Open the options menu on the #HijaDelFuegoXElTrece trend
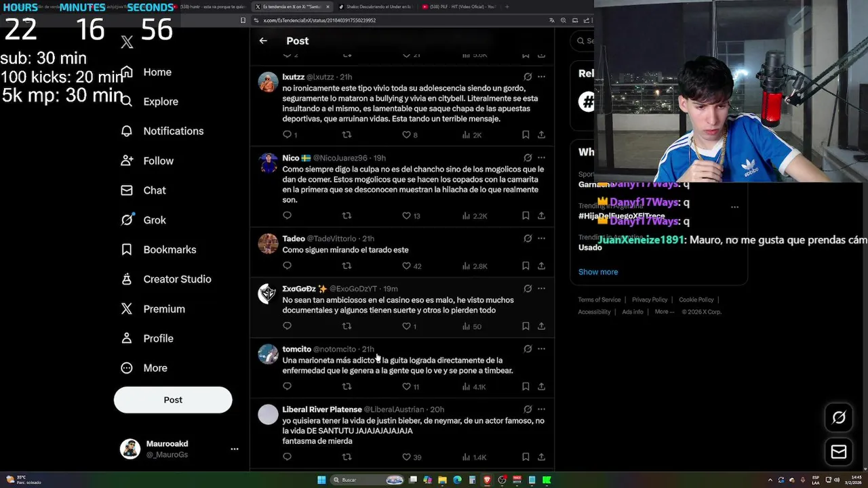 click(734, 207)
